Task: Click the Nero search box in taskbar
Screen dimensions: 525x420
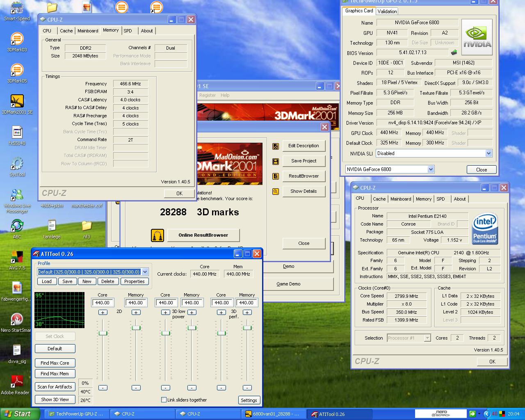Action: (441, 414)
